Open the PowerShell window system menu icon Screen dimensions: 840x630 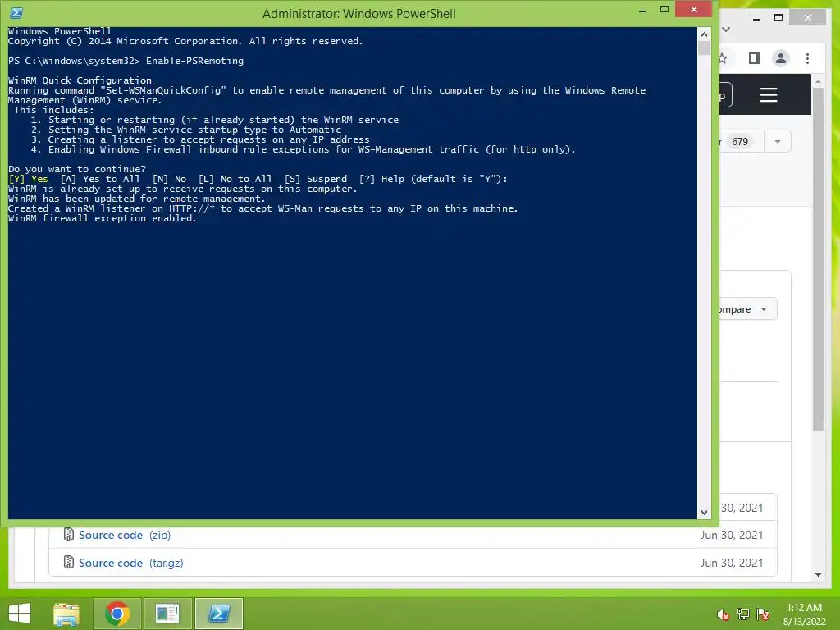tap(16, 13)
